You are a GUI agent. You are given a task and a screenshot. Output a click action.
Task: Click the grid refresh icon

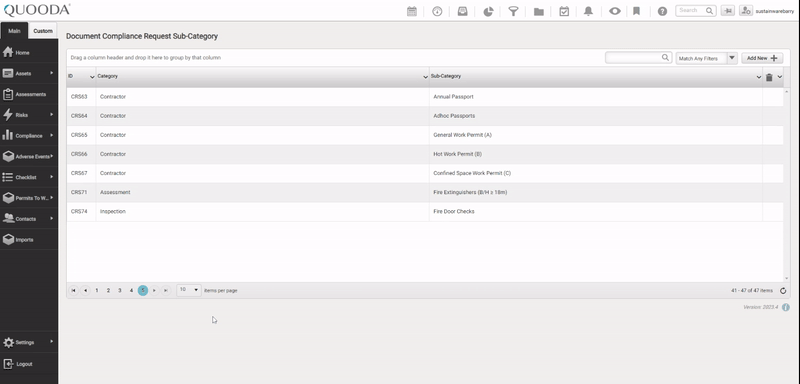[783, 291]
